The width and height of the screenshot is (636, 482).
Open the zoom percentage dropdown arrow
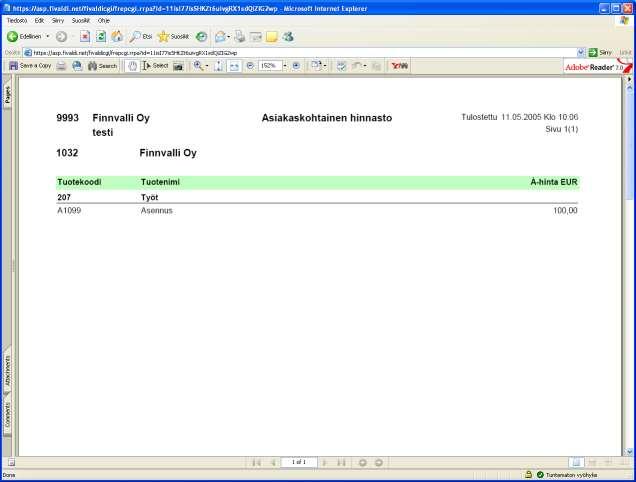(x=285, y=66)
